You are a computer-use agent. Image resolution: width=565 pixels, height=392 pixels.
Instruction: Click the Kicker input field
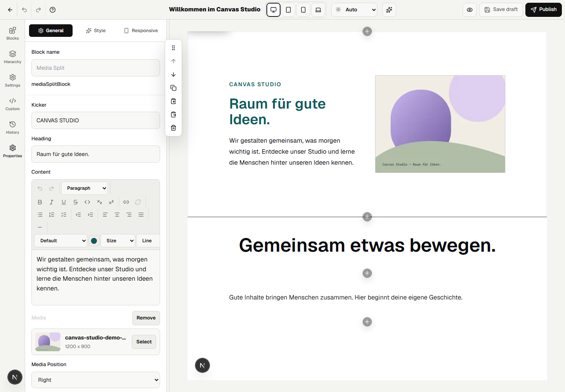[x=96, y=120]
